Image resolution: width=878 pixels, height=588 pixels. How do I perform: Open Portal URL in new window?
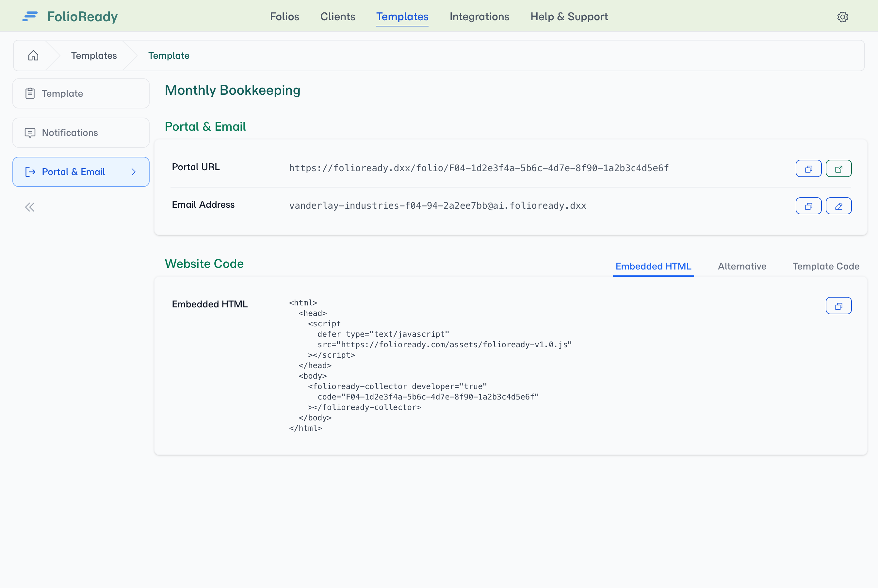pos(838,168)
